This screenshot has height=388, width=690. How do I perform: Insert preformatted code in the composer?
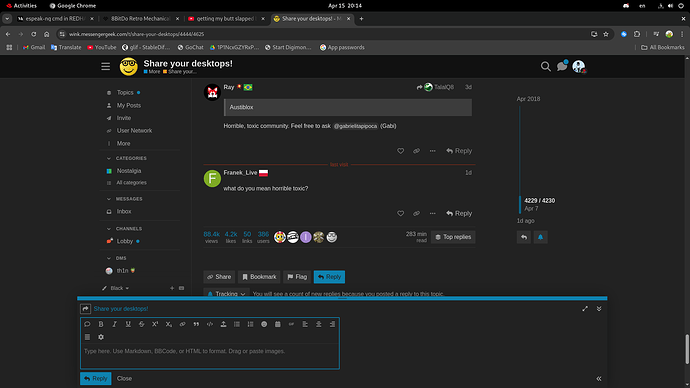point(210,324)
